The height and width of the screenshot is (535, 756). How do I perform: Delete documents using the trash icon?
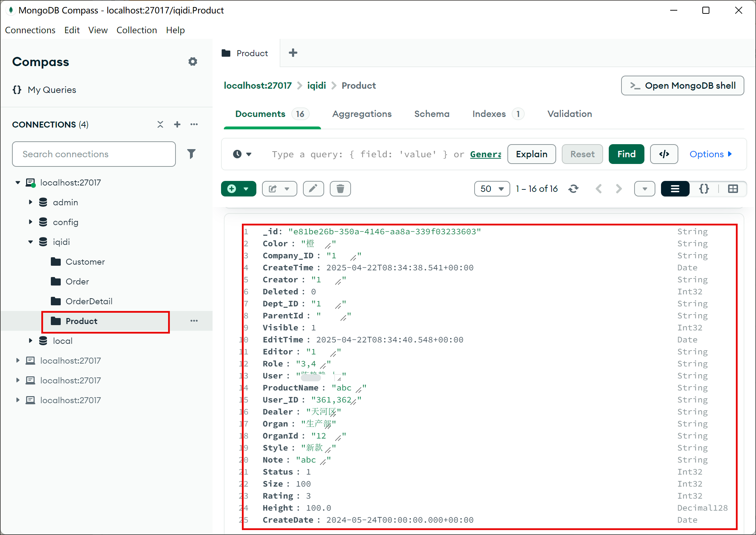340,189
